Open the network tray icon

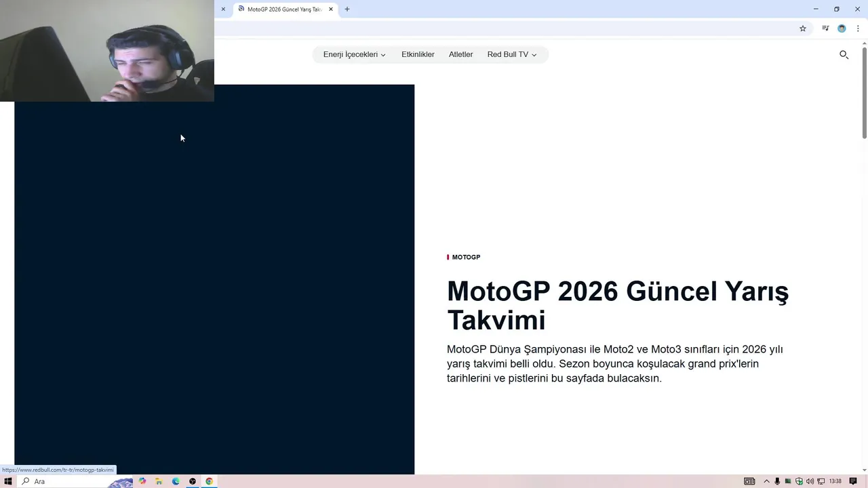pos(821,481)
